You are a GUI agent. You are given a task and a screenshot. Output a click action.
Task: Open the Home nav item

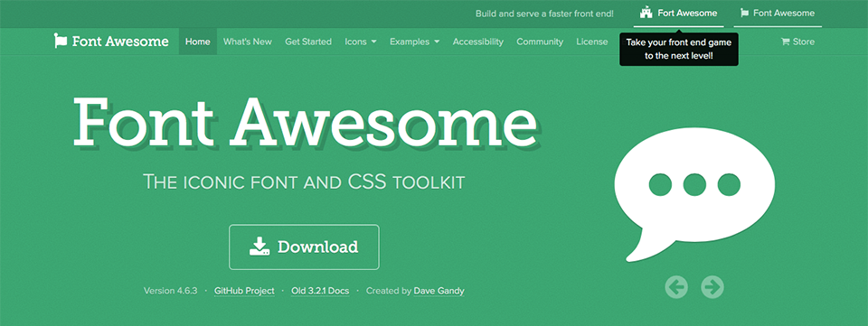point(198,42)
